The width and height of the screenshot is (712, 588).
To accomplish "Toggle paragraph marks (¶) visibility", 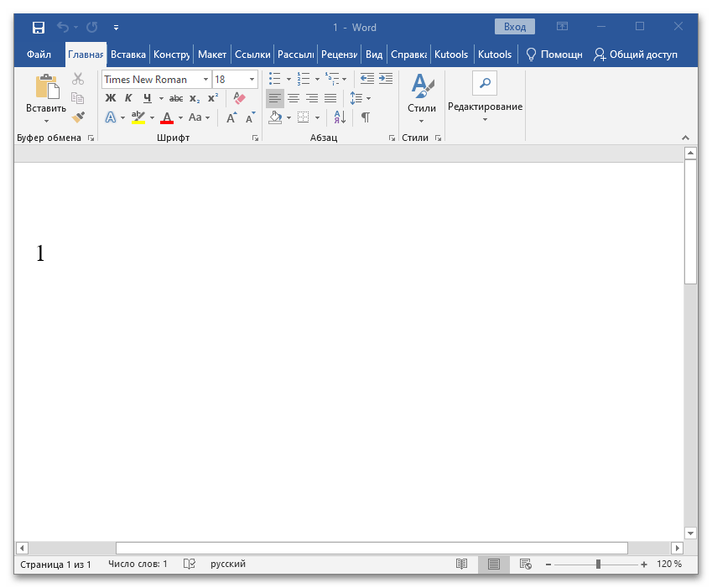I will coord(366,117).
